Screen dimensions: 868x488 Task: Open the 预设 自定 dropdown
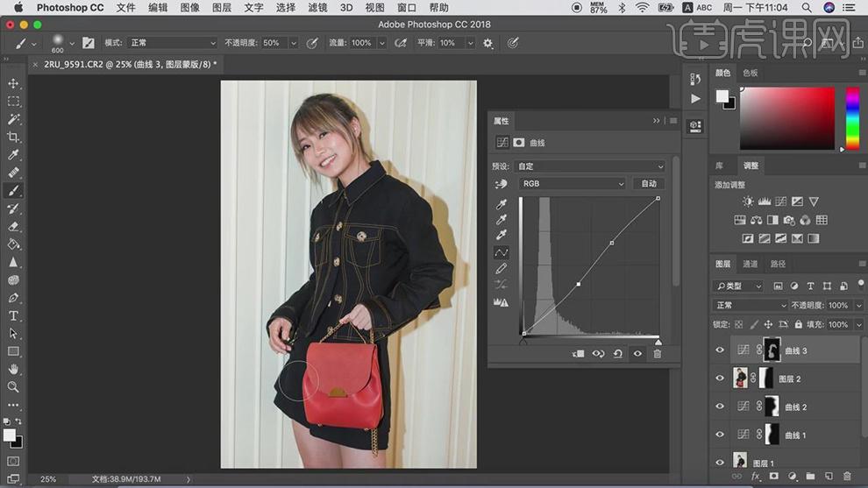point(589,166)
